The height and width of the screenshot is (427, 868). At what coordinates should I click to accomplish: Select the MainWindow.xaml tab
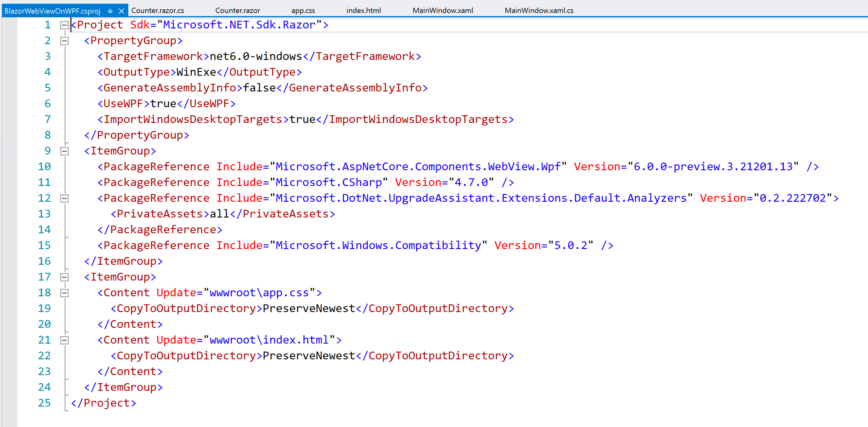pos(443,11)
